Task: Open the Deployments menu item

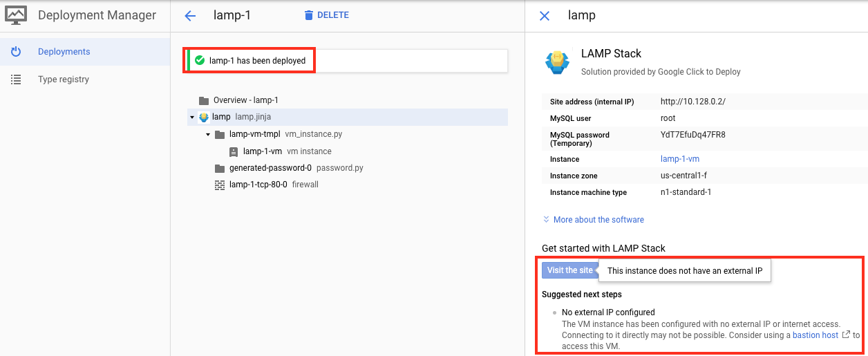Action: (64, 52)
